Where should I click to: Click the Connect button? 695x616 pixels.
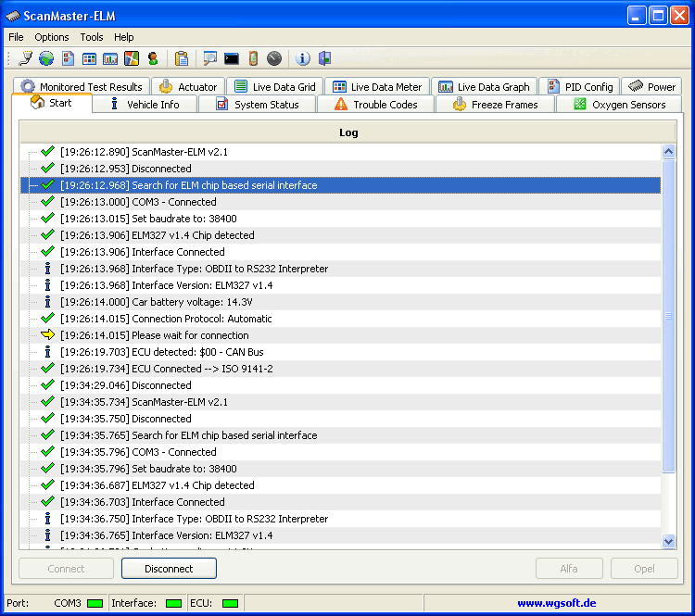point(66,569)
